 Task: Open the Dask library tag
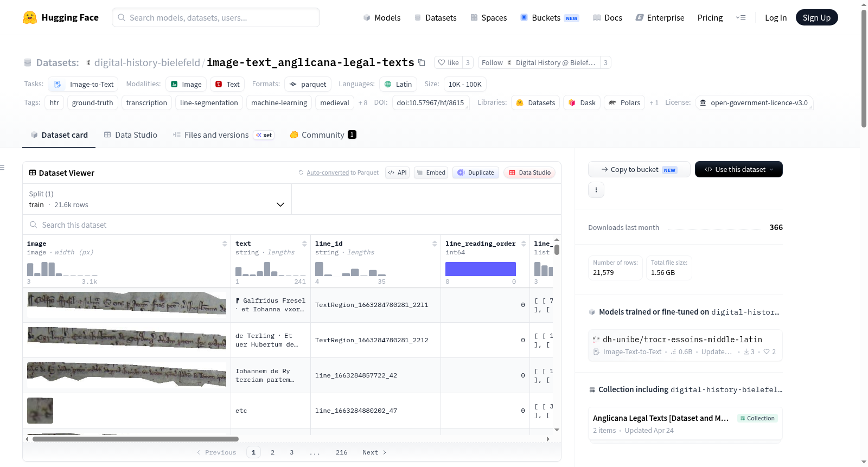click(x=582, y=103)
